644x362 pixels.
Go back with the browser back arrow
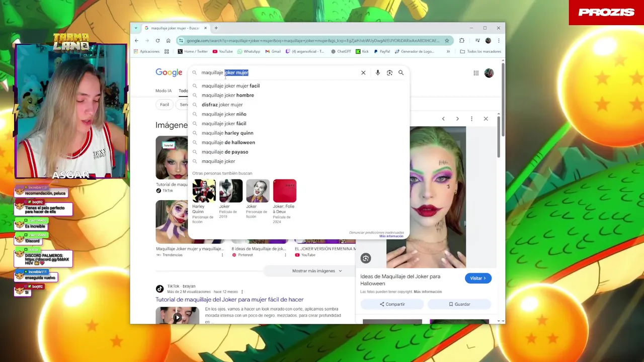[136, 41]
